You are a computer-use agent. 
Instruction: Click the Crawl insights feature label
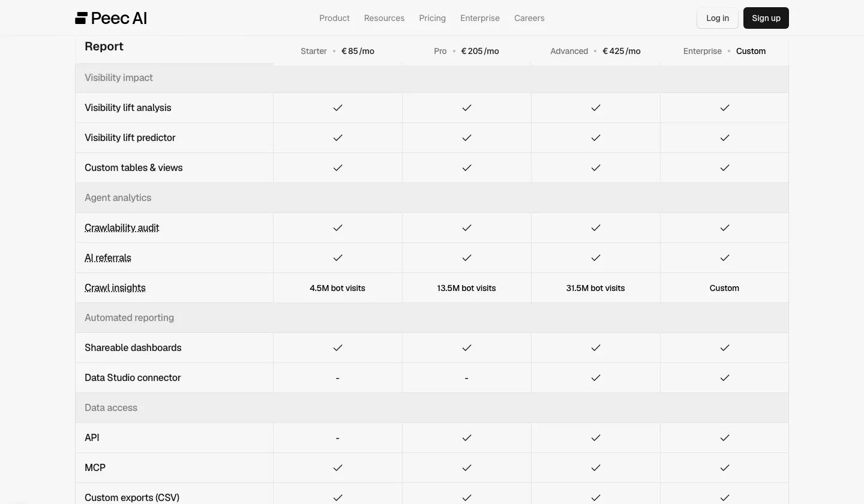click(x=115, y=288)
